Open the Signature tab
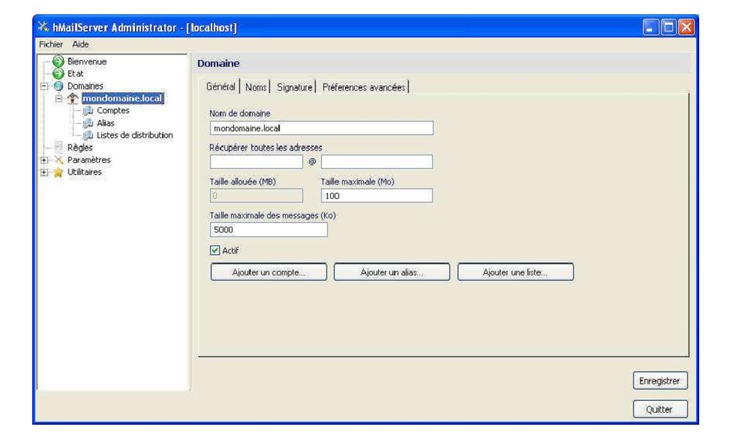This screenshot has width=739, height=433. pos(295,87)
